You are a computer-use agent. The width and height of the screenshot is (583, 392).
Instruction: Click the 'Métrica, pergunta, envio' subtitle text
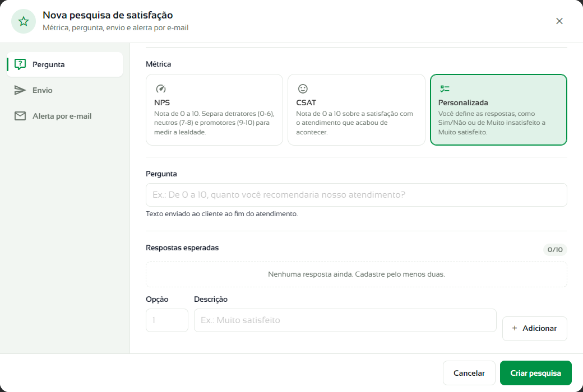click(115, 28)
